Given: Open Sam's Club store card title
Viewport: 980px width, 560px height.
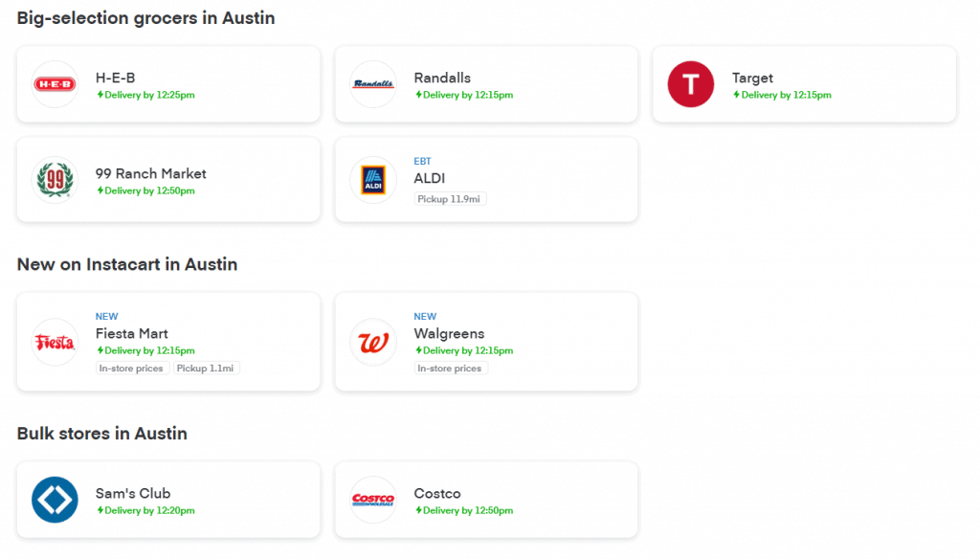Looking at the screenshot, I should click(132, 493).
